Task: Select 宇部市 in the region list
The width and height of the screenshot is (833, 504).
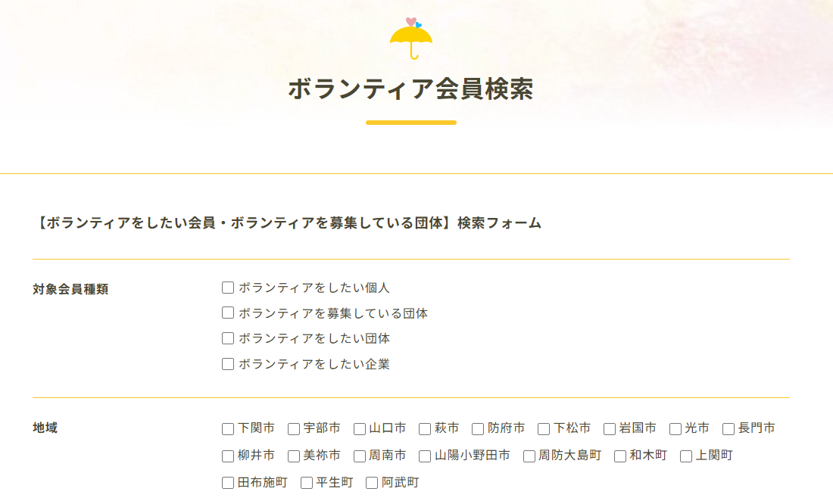Action: (x=293, y=428)
